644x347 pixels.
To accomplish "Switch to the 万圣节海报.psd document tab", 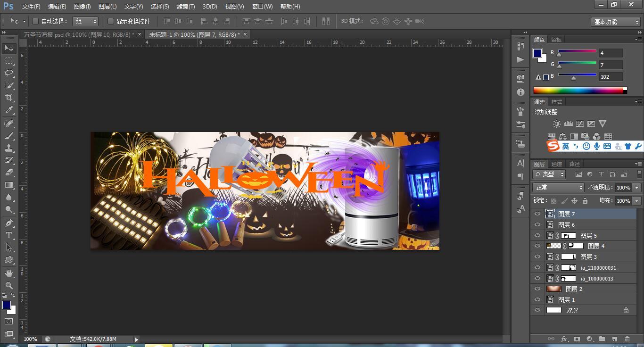I will point(79,34).
